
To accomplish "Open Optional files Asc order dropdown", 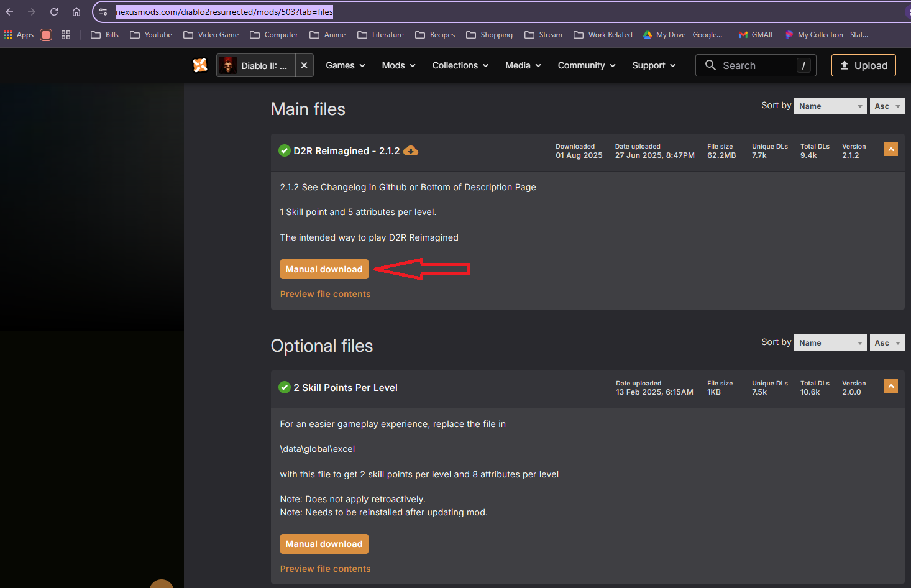I will (887, 343).
